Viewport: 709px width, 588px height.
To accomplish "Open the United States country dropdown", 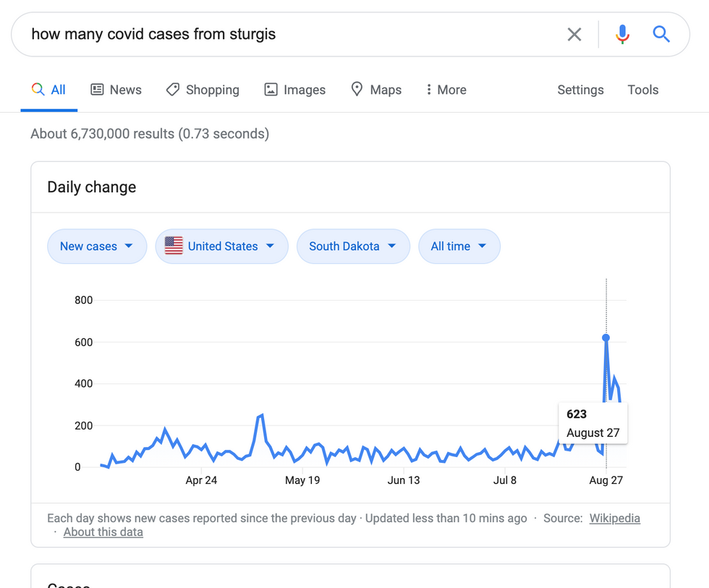I will coord(221,247).
